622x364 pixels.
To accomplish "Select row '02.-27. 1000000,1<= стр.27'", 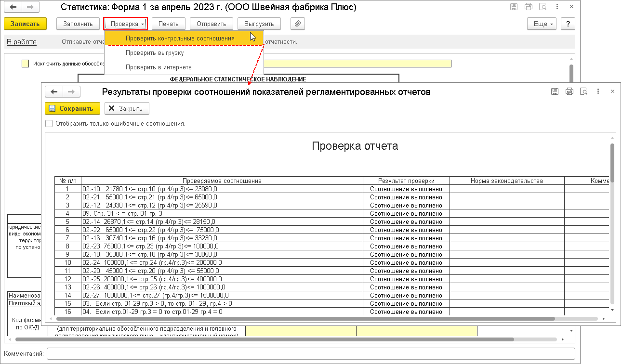I will 222,295.
